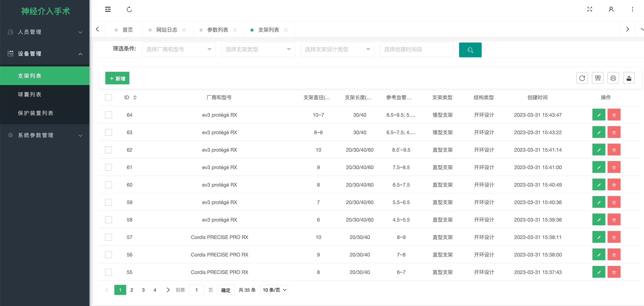Viewport: 644px width, 306px height.
Task: Click the 新增 add button
Action: tap(117, 78)
